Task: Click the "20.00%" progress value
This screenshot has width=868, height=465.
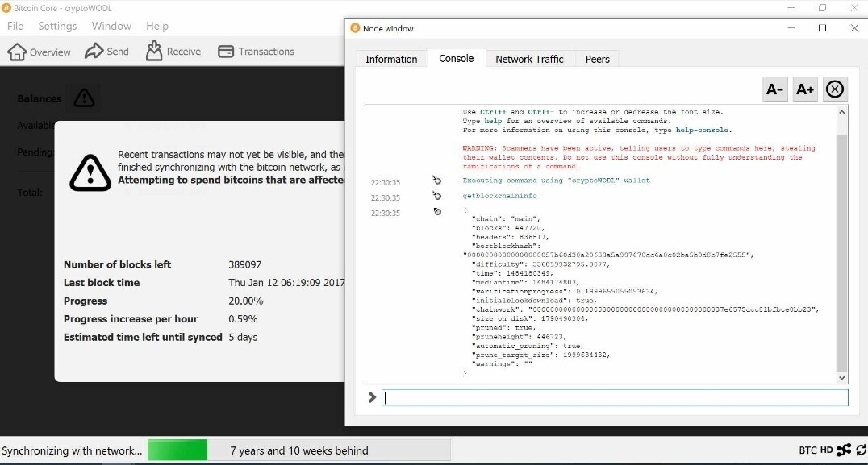Action: (246, 301)
